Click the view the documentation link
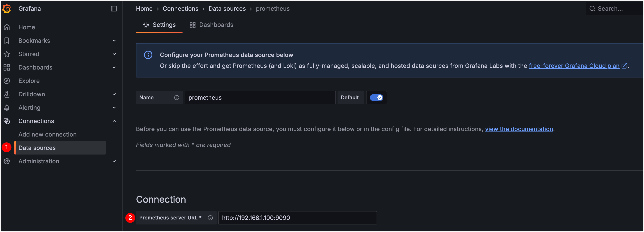The height and width of the screenshot is (232, 644). click(519, 129)
